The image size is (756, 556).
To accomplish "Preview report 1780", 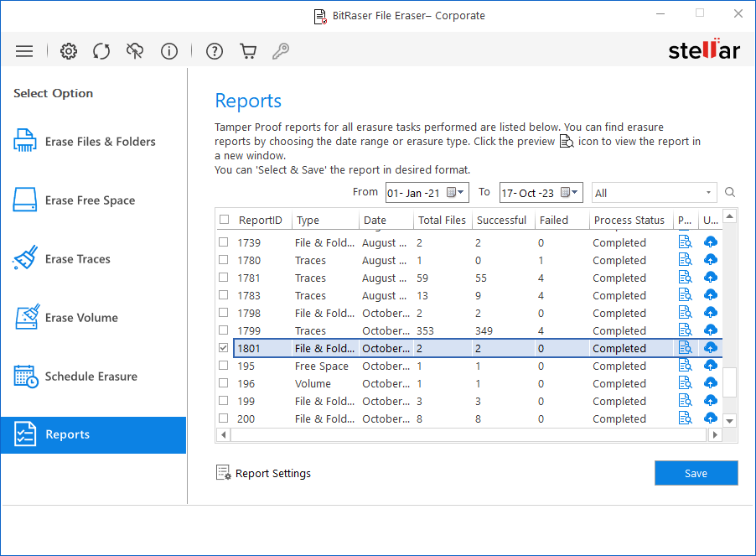I will 685,260.
